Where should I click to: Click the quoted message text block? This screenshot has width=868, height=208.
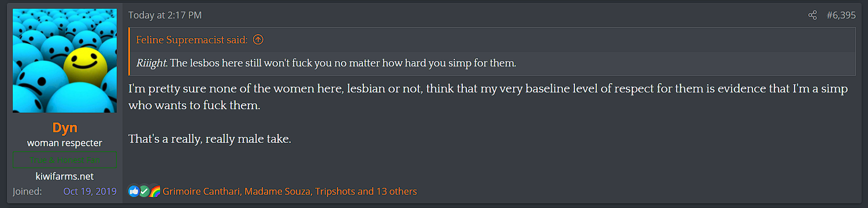[x=327, y=64]
